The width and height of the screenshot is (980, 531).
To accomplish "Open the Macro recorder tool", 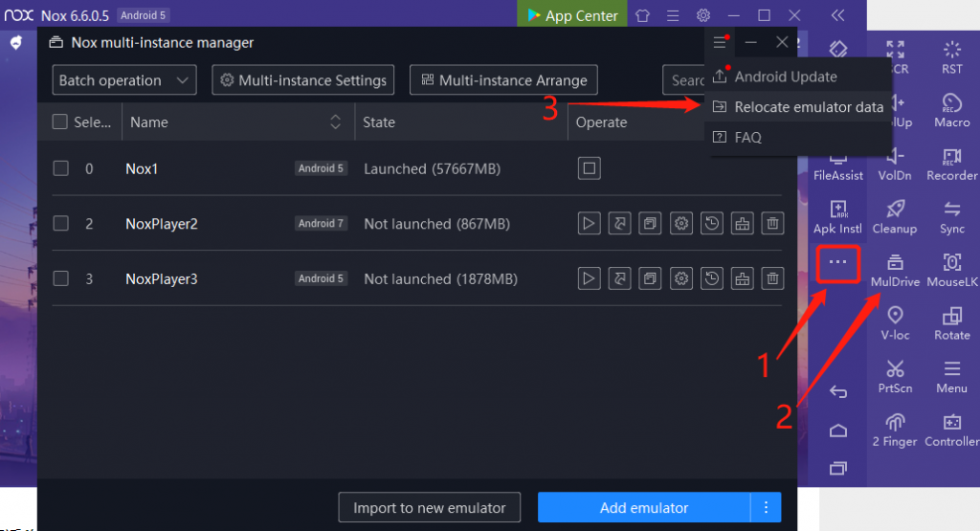I will [951, 109].
